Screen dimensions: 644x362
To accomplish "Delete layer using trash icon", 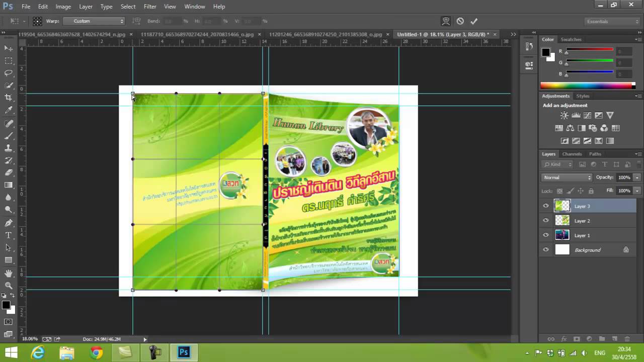I will click(x=627, y=339).
